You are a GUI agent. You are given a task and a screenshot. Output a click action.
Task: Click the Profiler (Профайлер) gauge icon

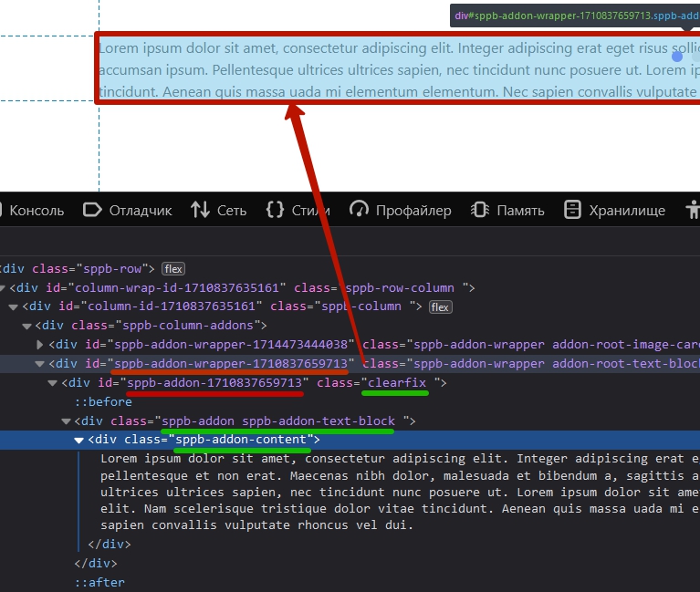tap(359, 210)
